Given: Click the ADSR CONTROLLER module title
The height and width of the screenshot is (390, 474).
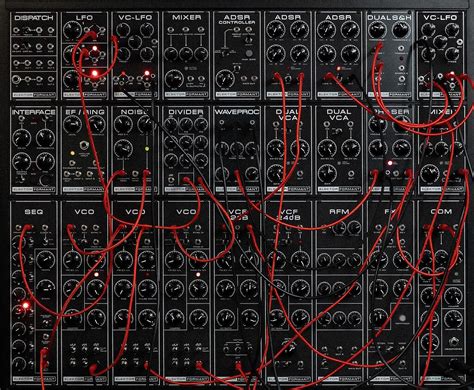Looking at the screenshot, I should pos(236,19).
